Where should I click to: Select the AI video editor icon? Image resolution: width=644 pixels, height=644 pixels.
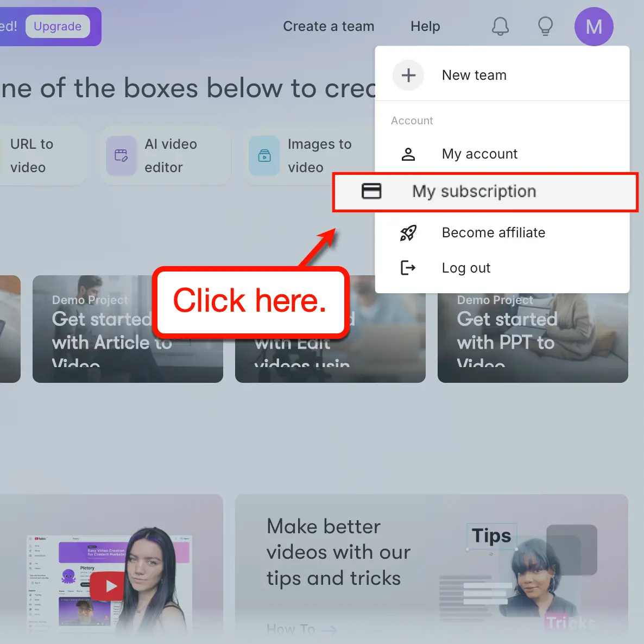pos(121,156)
